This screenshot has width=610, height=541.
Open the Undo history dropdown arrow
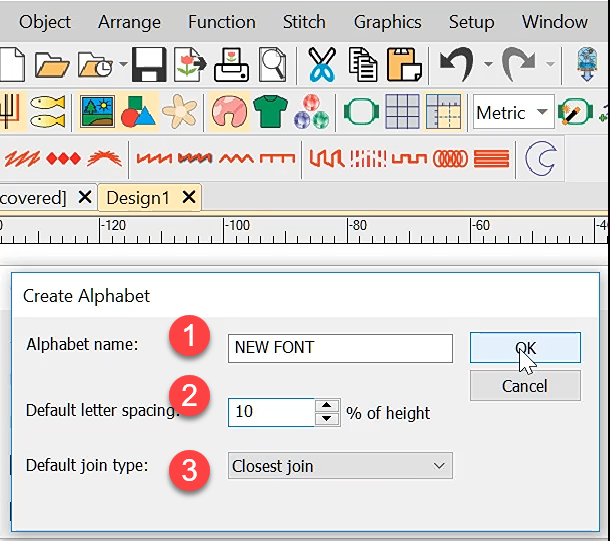(488, 66)
